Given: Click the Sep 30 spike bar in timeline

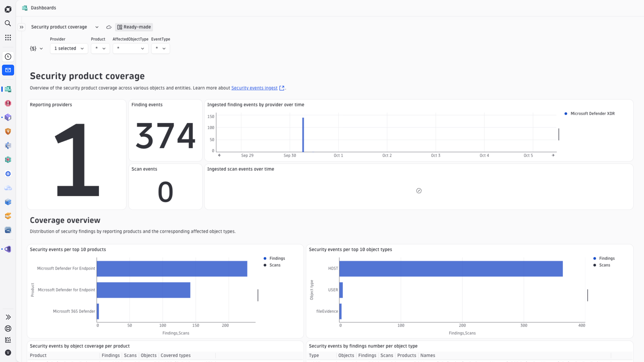Looking at the screenshot, I should point(303,135).
